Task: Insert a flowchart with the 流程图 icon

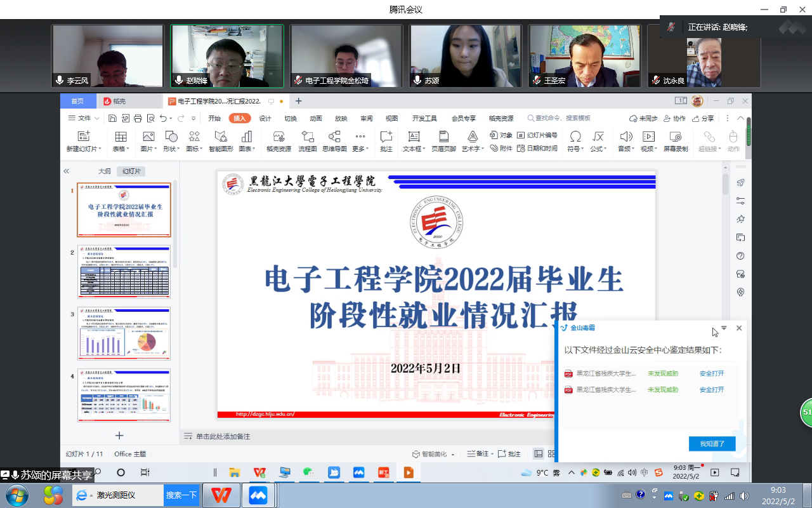Action: (x=308, y=141)
